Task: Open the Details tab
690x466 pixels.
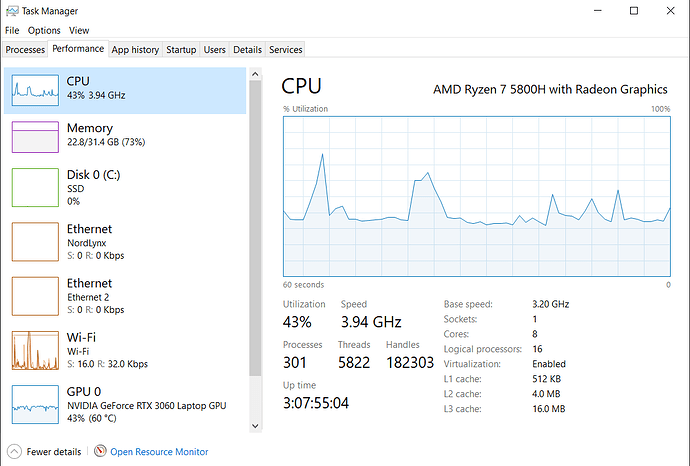Action: 247,49
